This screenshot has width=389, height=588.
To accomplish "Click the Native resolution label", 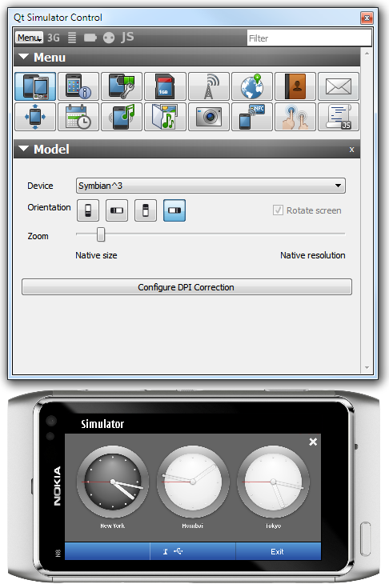I will (313, 255).
